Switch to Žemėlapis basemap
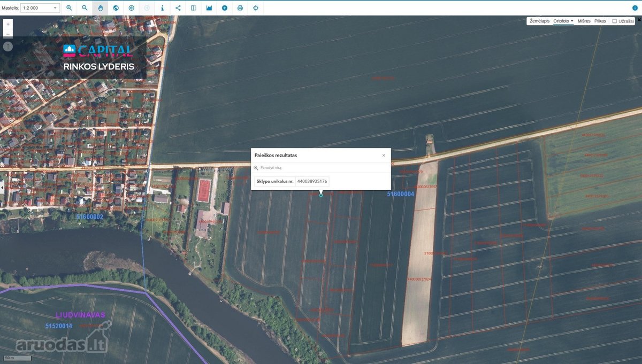Screen dimensions: 642x364 coord(540,21)
